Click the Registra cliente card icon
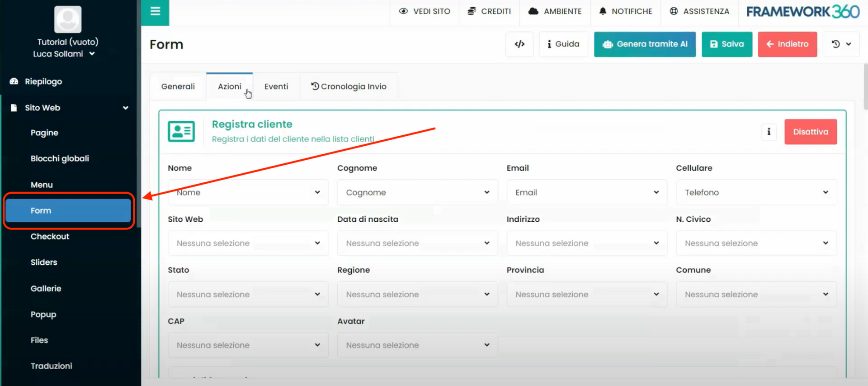868x386 pixels. (181, 131)
